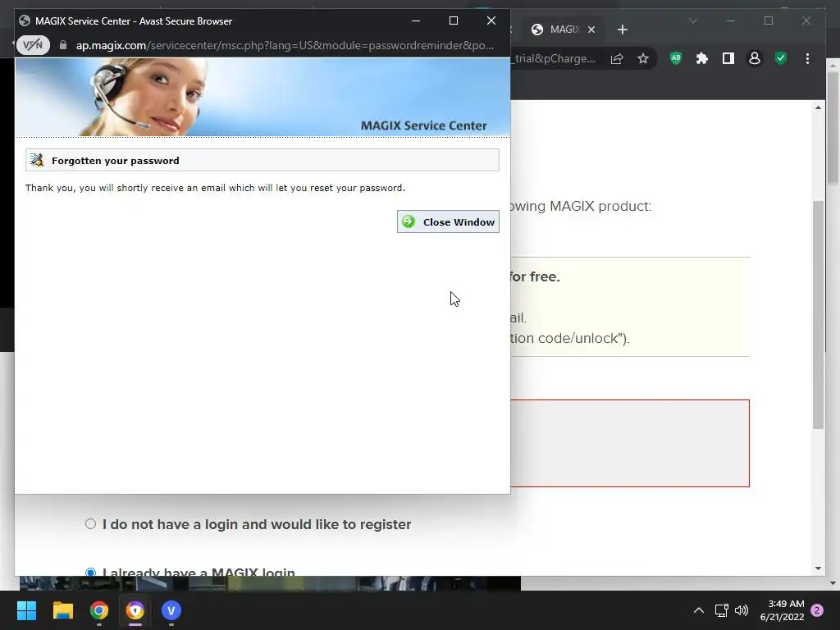This screenshot has height=630, width=840.
Task: Close the MAGIX Service Center popup with X
Action: (x=491, y=21)
